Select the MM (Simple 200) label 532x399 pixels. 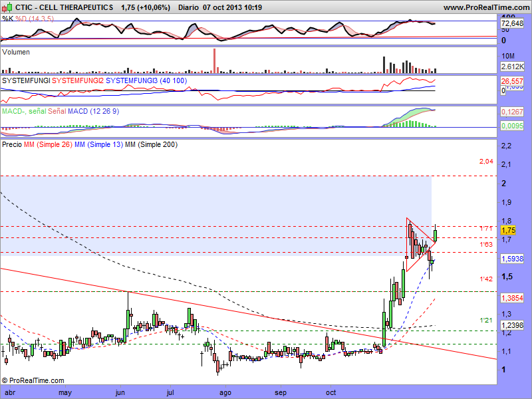152,144
